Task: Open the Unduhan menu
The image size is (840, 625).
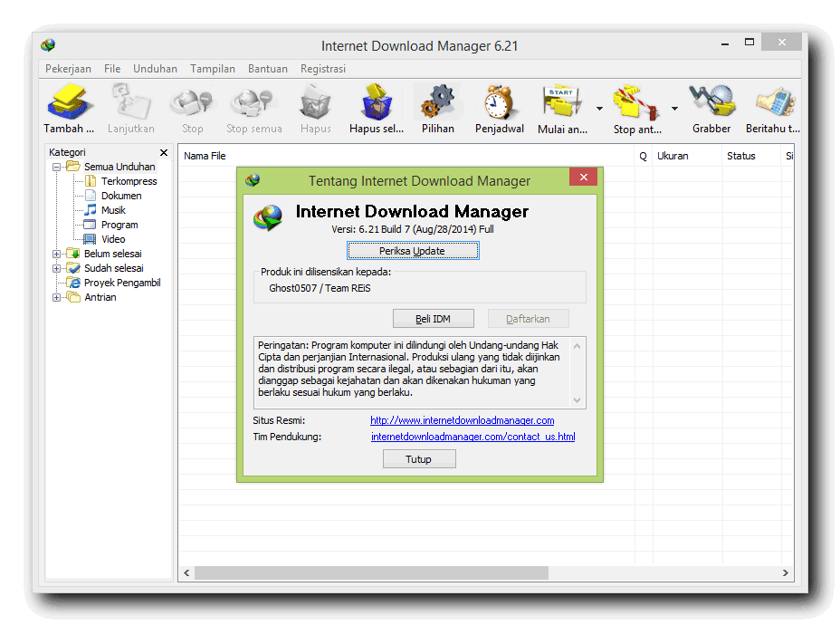Action: (155, 68)
